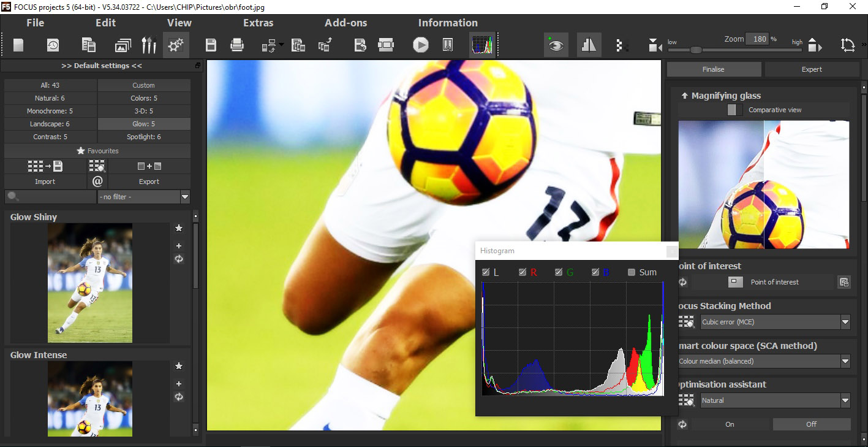Screen dimensions: 868x447
Task: Click the rotate image icon
Action: coord(848,45)
